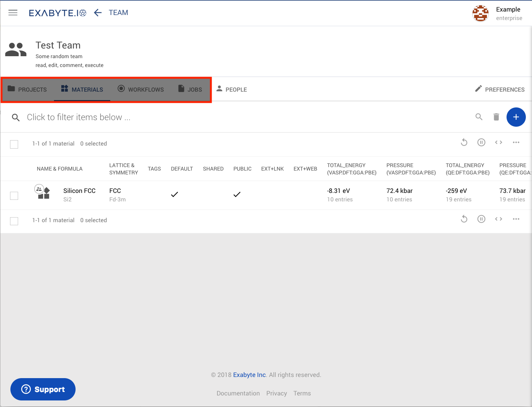This screenshot has height=407, width=532.
Task: Switch to the People tab
Action: 231,89
